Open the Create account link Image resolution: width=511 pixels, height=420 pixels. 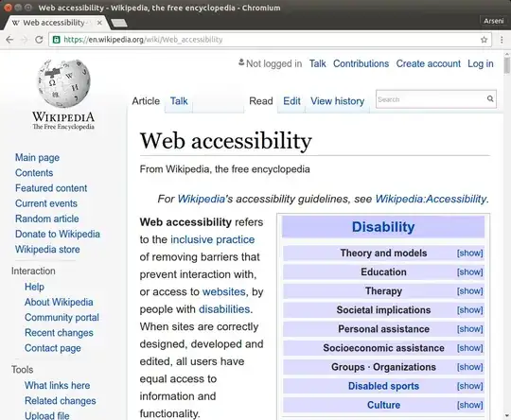(x=429, y=63)
